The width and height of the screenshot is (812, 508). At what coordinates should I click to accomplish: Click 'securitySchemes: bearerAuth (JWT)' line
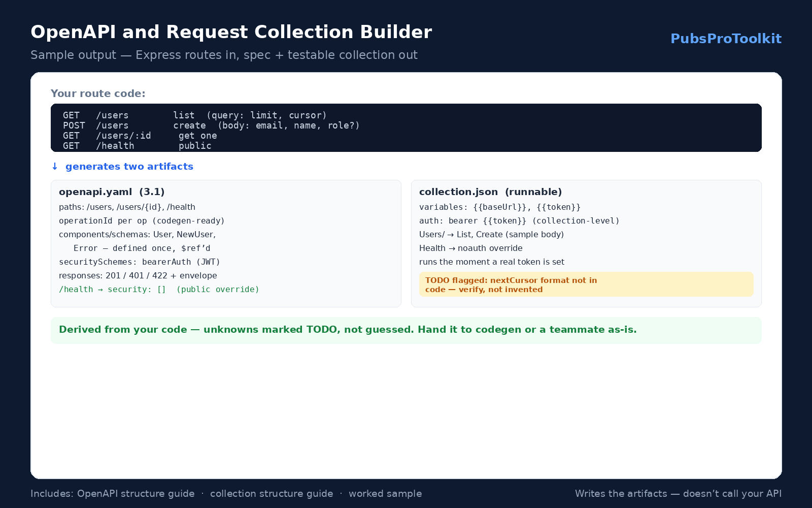click(x=140, y=262)
